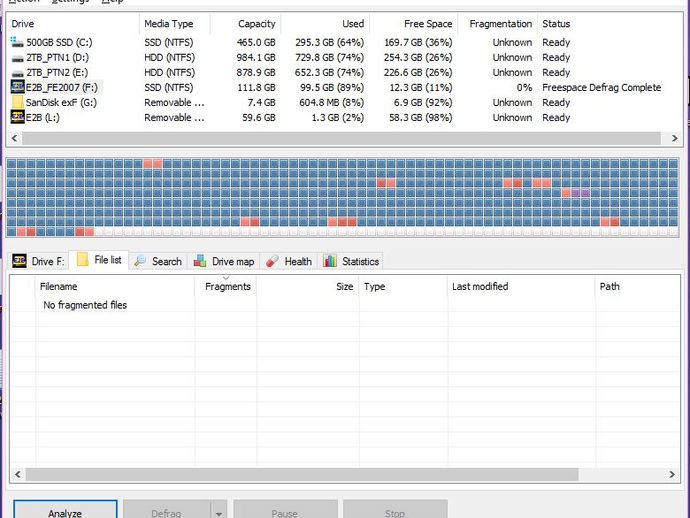690x518 pixels.
Task: Sort file list by Last modified column
Action: 521,287
